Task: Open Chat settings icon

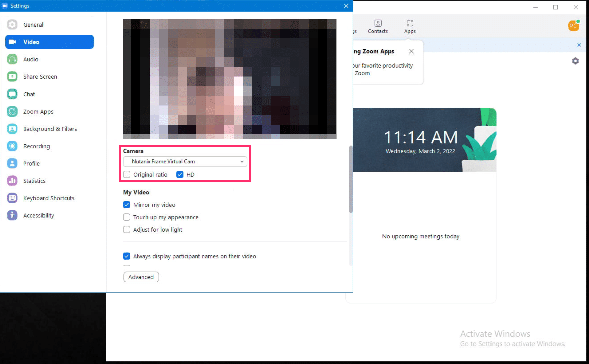Action: pos(12,94)
